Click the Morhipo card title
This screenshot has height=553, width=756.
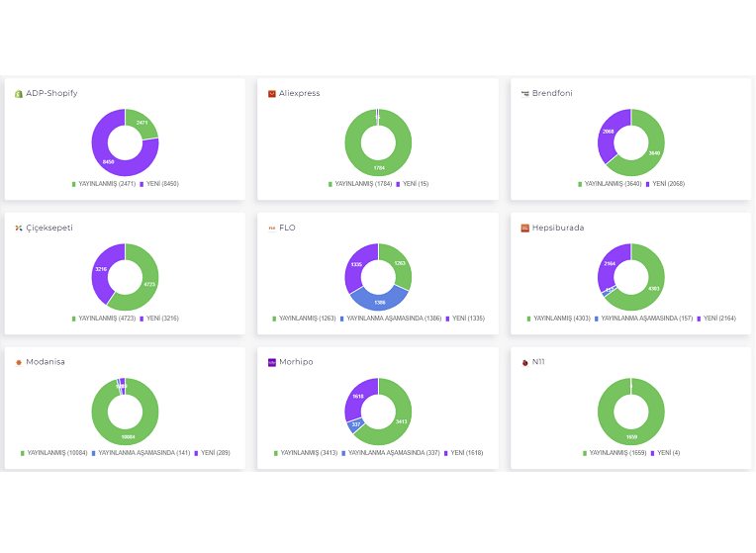[296, 362]
